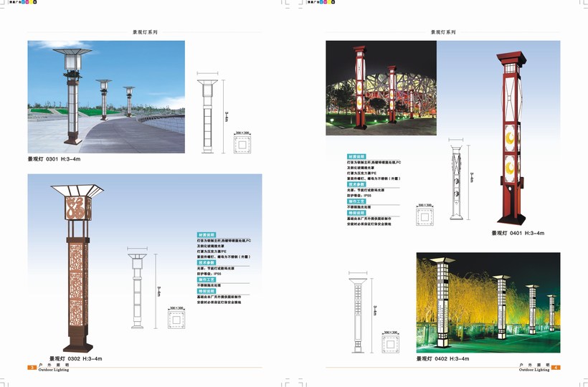Select the 0401 base plan square diagram

[x=426, y=217]
